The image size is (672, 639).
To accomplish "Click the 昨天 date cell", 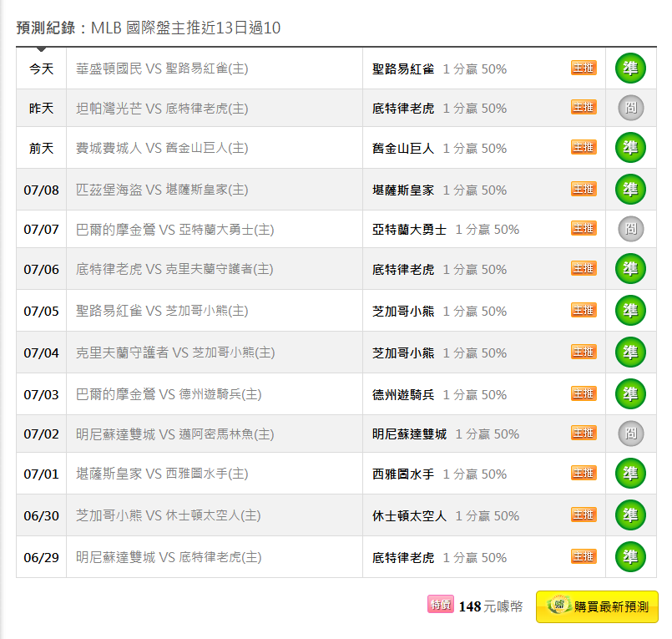I will [41, 108].
